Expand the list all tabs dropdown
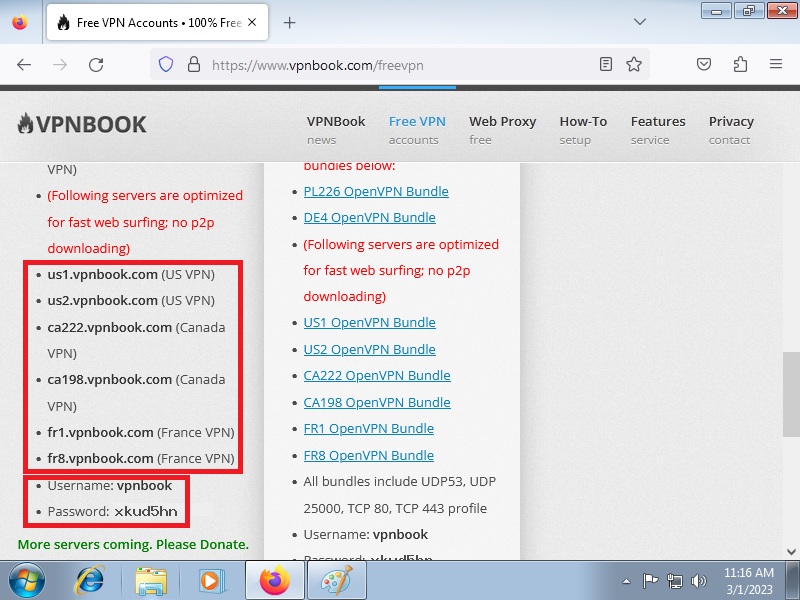The width and height of the screenshot is (800, 600). coord(640,22)
